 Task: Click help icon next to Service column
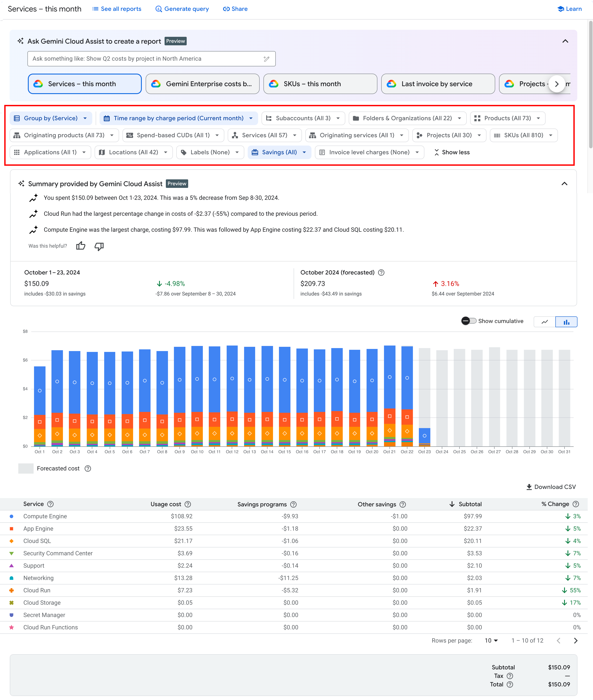[x=50, y=504]
